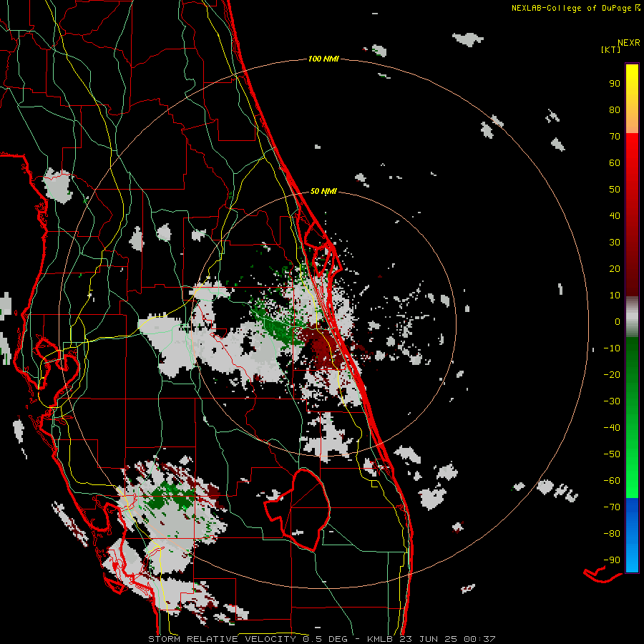Click the 30 value on velocity scale

(615, 243)
